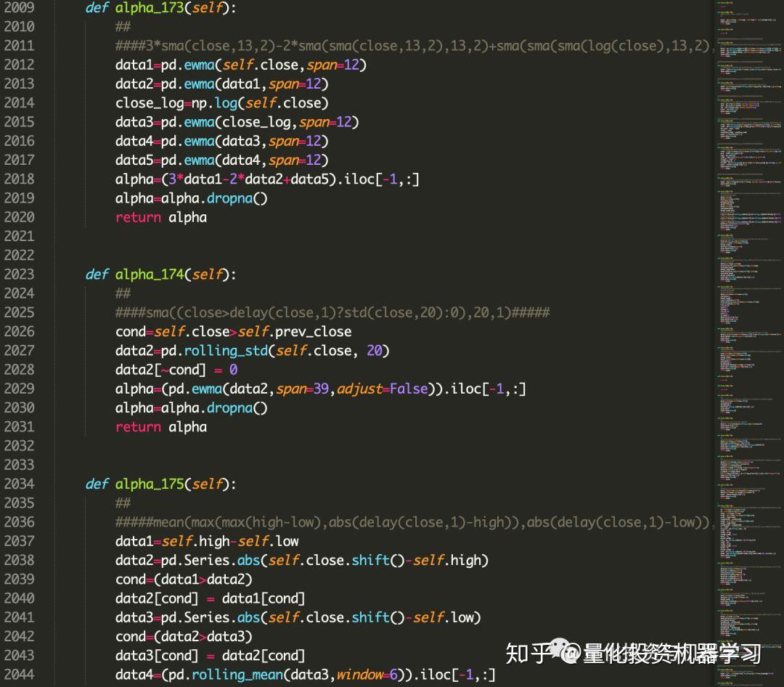Image resolution: width=784 pixels, height=687 pixels.
Task: Click the line 'data2=pd.ewma(data1,span=12)'
Action: (x=221, y=84)
